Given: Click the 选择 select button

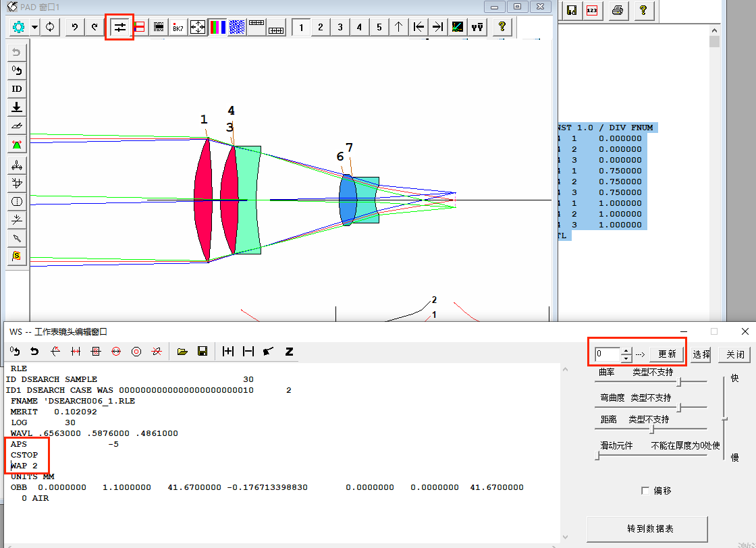Looking at the screenshot, I should (x=701, y=355).
